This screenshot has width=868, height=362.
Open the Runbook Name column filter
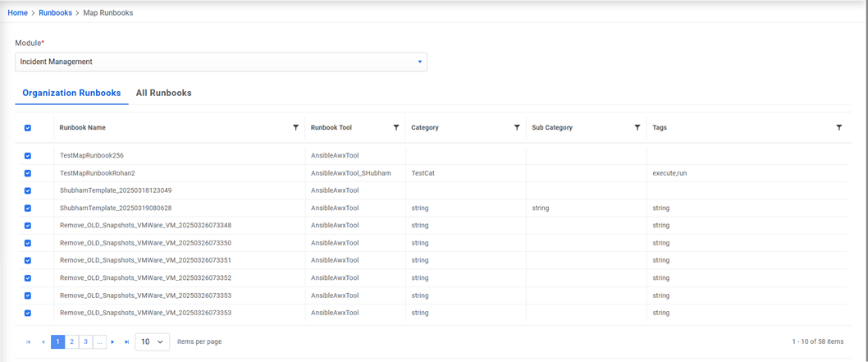tap(295, 128)
